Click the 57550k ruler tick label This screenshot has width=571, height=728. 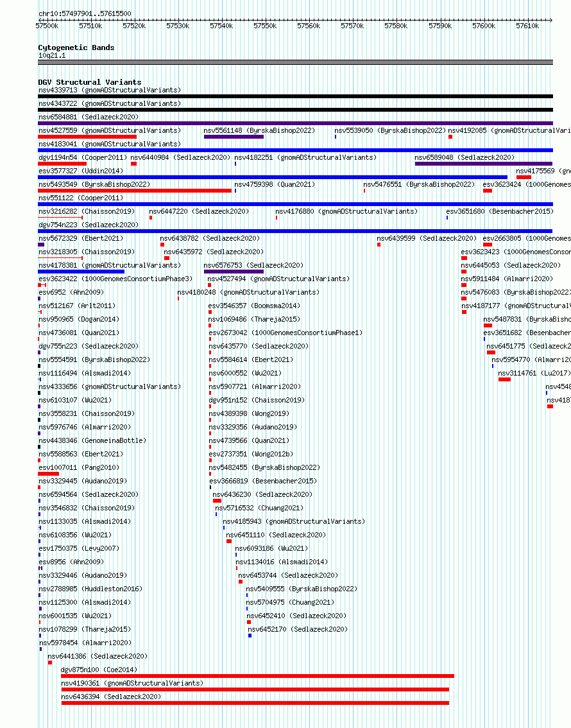(265, 26)
